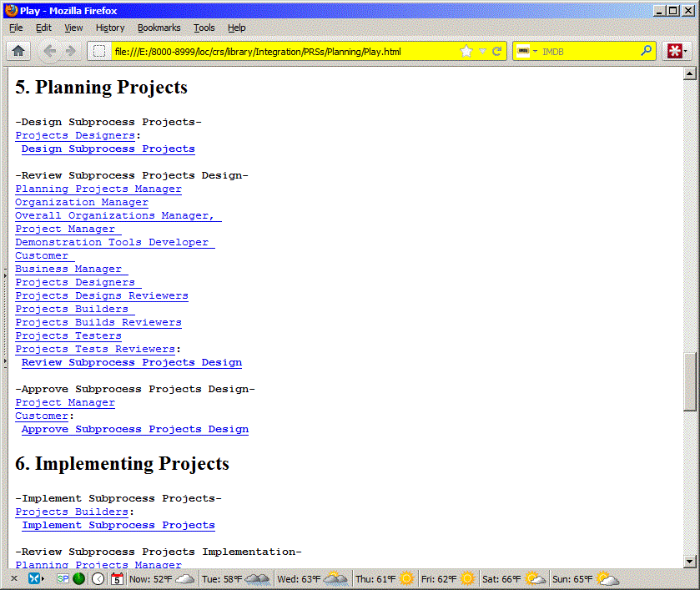Screen dimensions: 700x590
Task: Click Customer link followed by a colon
Action: tap(42, 416)
